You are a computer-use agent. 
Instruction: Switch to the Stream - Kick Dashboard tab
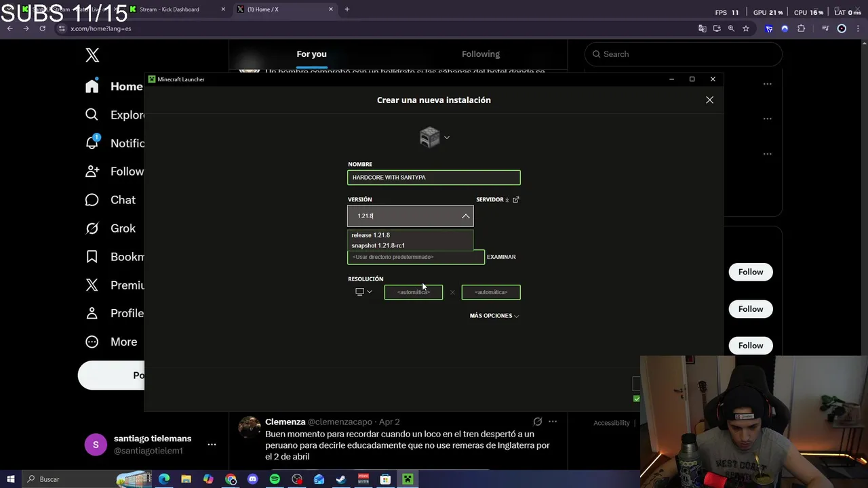click(x=177, y=9)
